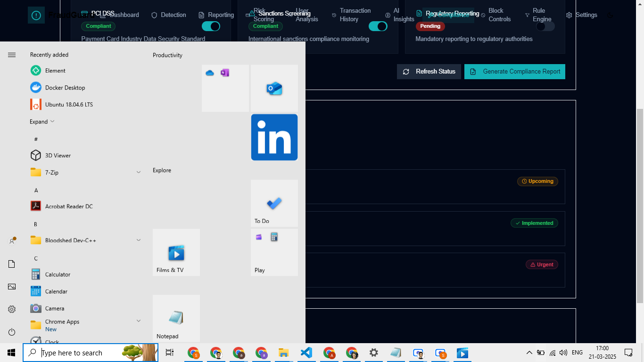
Task: Click the FraudGuard logo icon
Action: (x=36, y=15)
